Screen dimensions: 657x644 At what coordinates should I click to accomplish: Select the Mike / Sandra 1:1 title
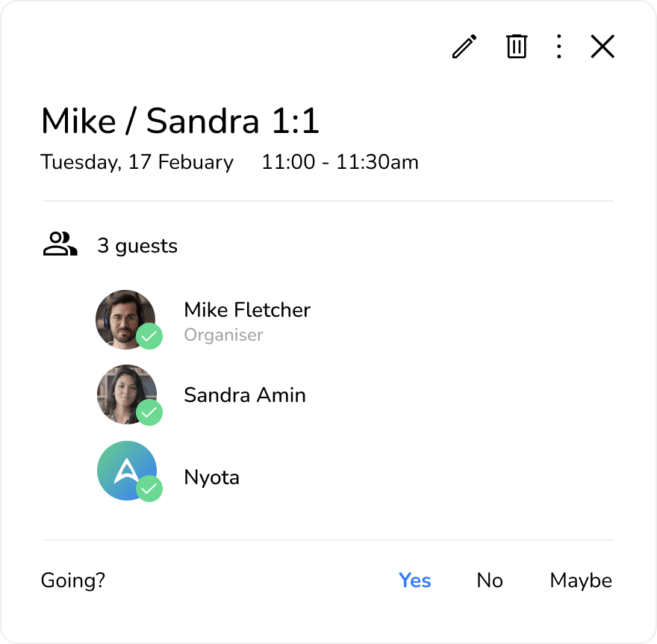[x=180, y=120]
